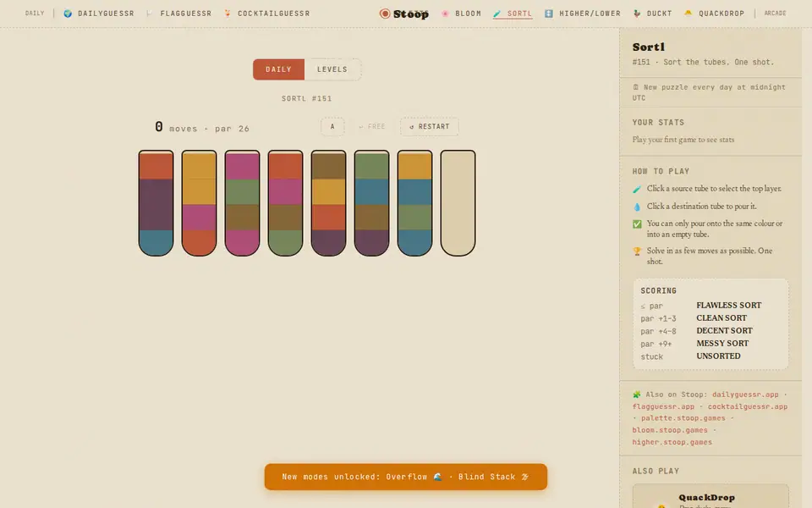Click the test tube icon in instructions
Image resolution: width=812 pixels, height=508 pixels.
[x=637, y=189]
